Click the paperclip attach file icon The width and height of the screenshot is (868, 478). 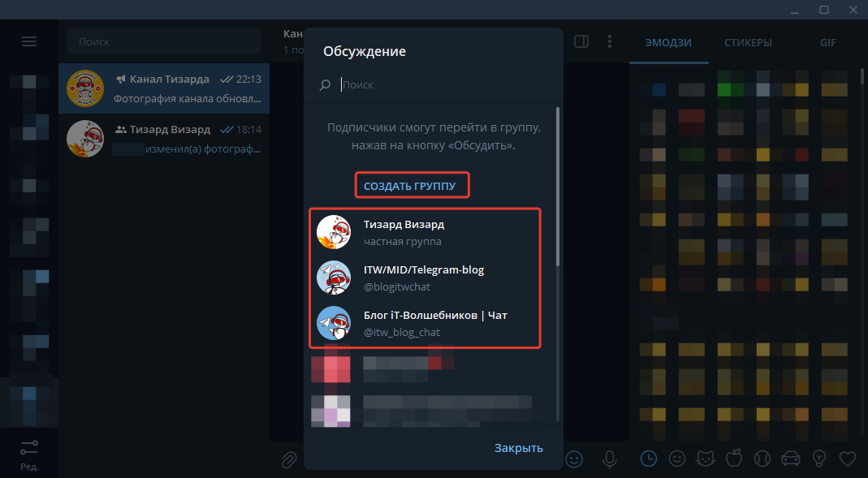pyautogui.click(x=289, y=459)
